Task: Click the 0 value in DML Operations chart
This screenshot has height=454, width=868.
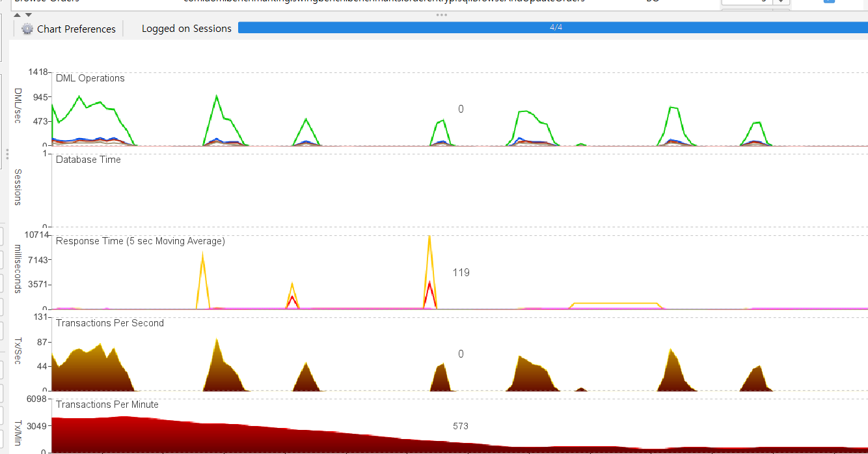Action: (461, 109)
